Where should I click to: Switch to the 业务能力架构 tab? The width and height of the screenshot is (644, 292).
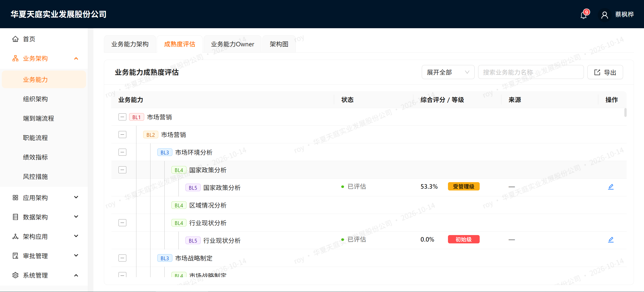click(x=130, y=44)
